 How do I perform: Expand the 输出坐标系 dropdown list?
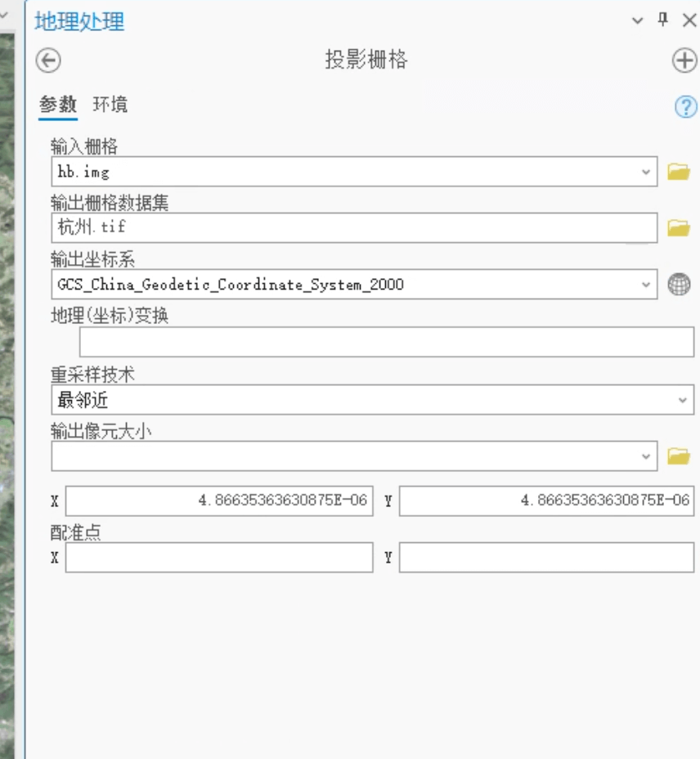(x=646, y=285)
